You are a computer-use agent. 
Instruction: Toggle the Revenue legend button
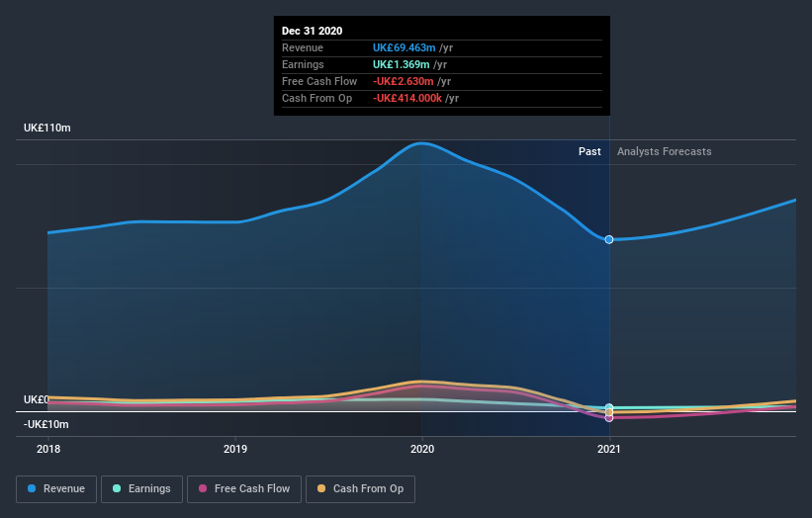[56, 489]
